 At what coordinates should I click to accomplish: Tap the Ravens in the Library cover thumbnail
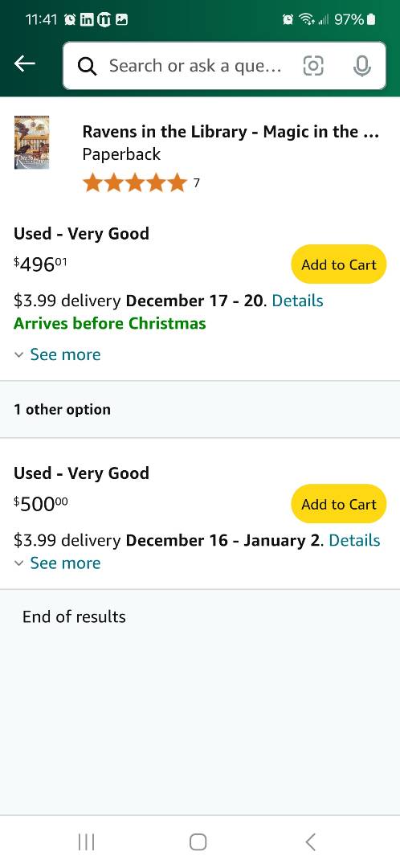[31, 142]
